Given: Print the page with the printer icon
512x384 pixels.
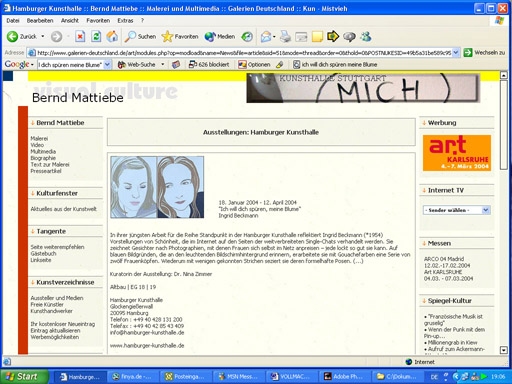Looking at the screenshot, I should (x=285, y=36).
